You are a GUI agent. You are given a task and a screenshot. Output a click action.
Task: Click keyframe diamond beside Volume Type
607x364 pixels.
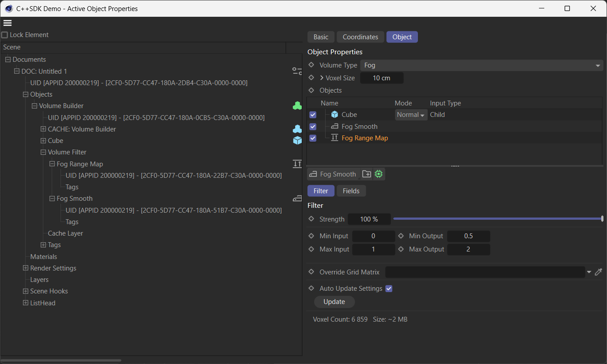click(311, 65)
